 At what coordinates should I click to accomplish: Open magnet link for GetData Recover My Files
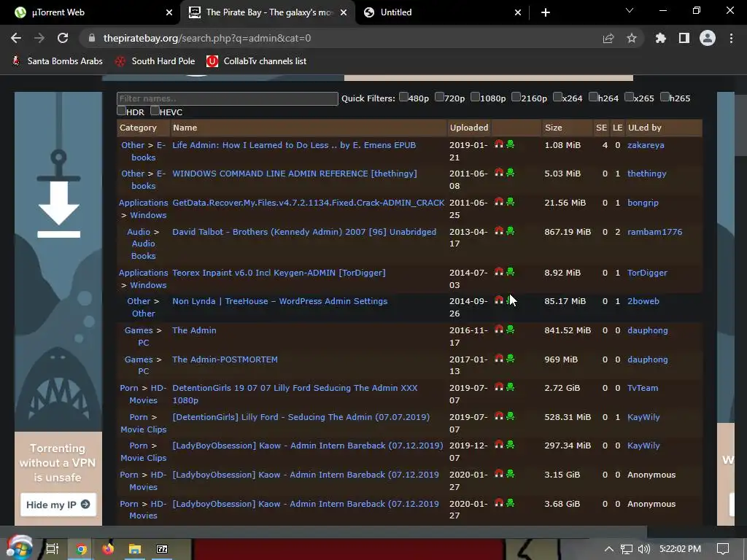(499, 201)
